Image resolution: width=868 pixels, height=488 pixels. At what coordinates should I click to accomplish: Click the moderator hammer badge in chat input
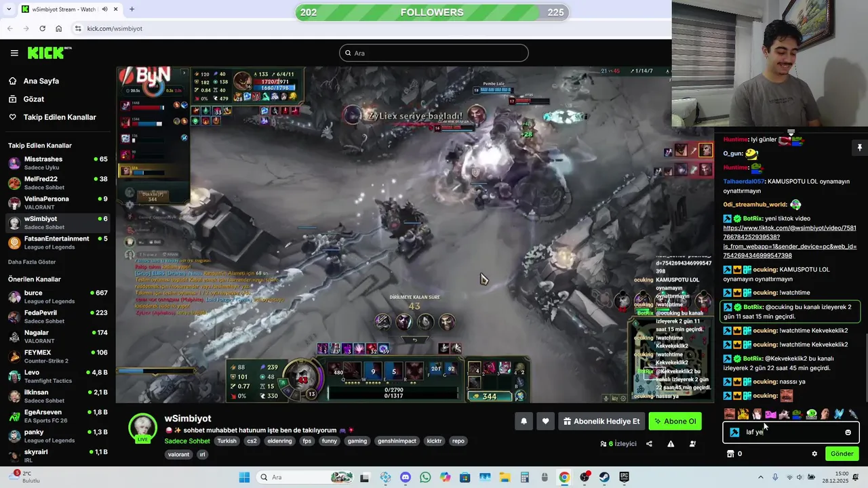[734, 432]
